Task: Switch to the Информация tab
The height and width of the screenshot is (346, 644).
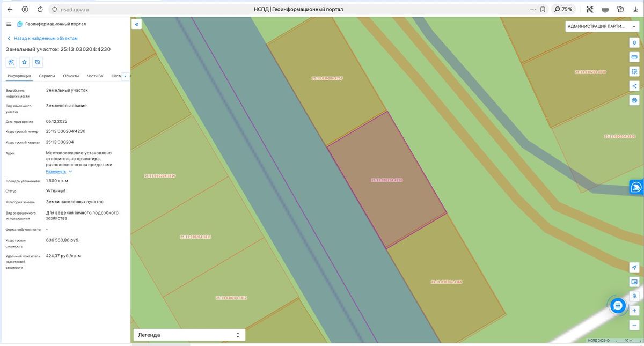Action: pos(19,76)
